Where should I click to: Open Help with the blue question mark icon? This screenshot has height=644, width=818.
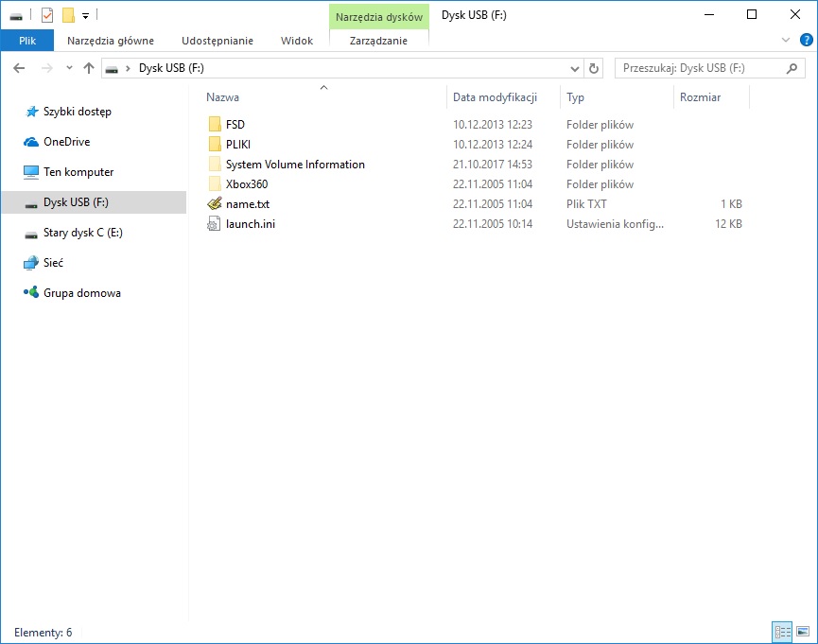[806, 40]
